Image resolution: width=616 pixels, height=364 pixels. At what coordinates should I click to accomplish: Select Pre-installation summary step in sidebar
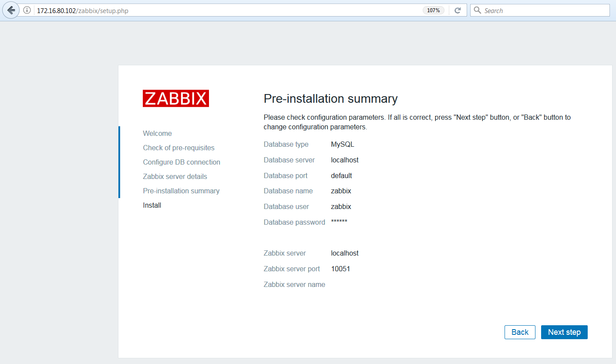tap(181, 191)
